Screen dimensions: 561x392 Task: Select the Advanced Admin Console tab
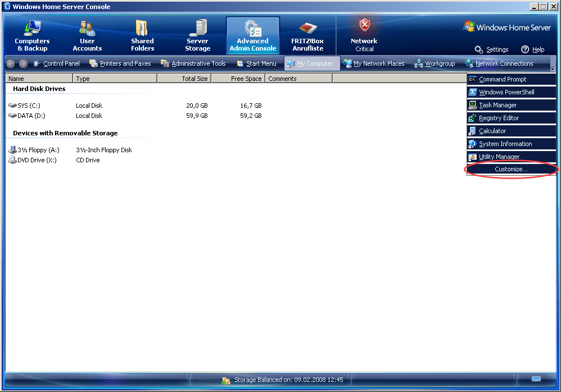[x=252, y=36]
